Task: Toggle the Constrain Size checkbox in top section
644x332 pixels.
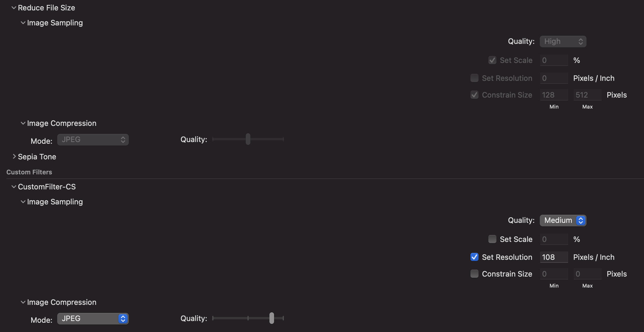Action: (474, 94)
